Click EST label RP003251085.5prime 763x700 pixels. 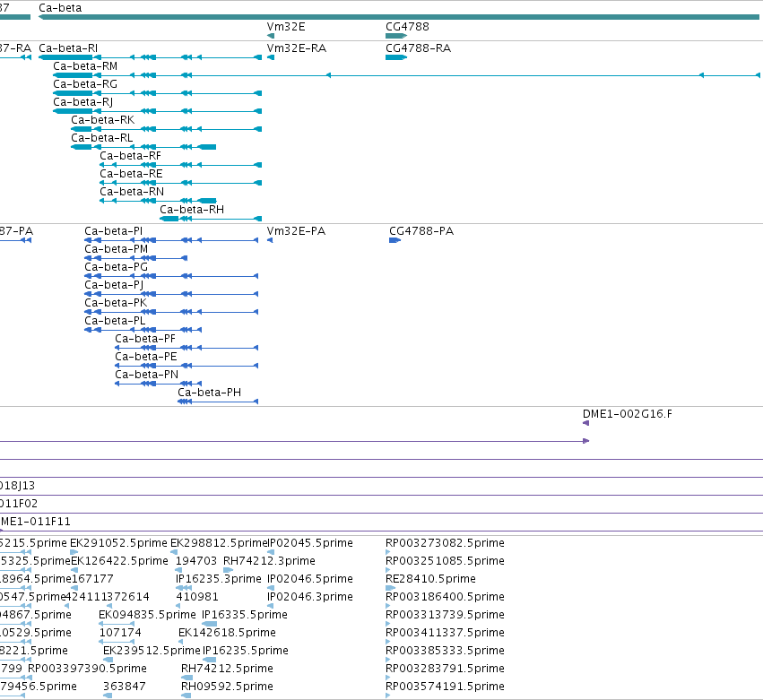coord(446,561)
